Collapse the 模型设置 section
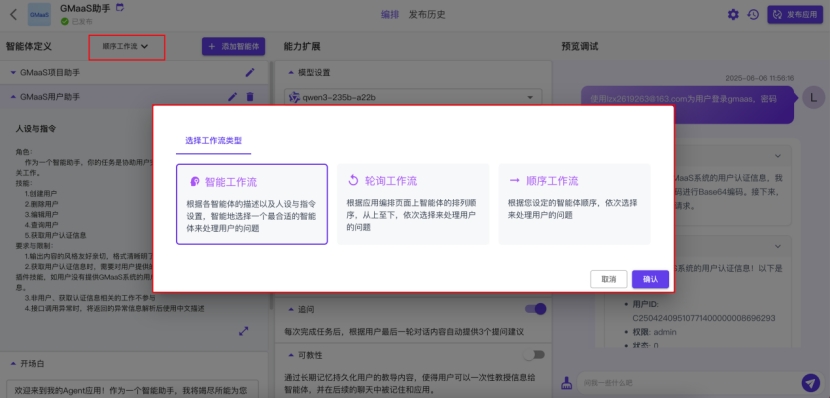The image size is (831, 398). pyautogui.click(x=290, y=72)
